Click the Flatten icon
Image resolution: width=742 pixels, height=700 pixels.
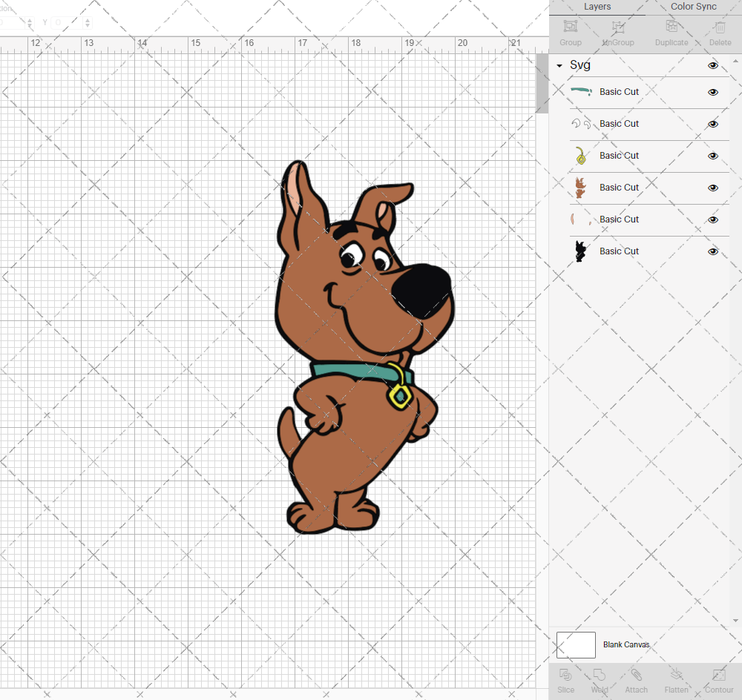pyautogui.click(x=676, y=679)
